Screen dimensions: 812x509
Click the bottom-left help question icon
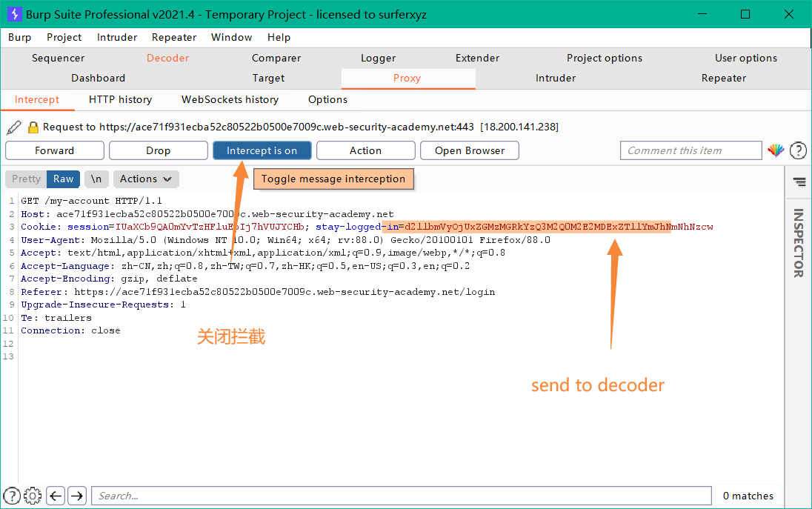click(x=12, y=496)
